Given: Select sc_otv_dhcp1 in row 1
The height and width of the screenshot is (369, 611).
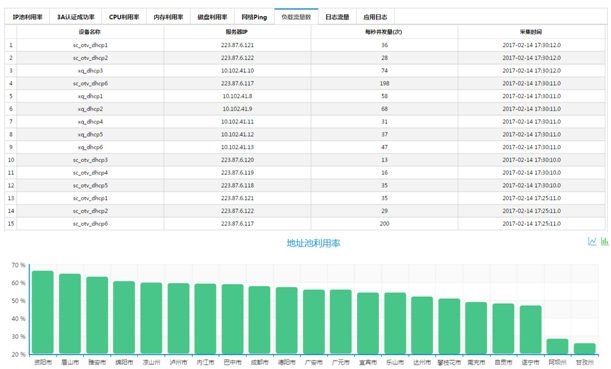Looking at the screenshot, I should [x=90, y=45].
